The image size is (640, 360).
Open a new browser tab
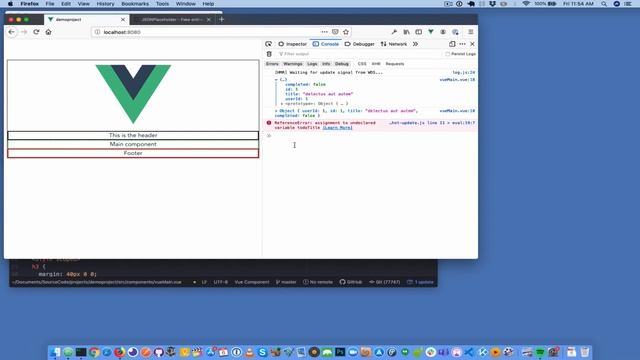(x=222, y=19)
